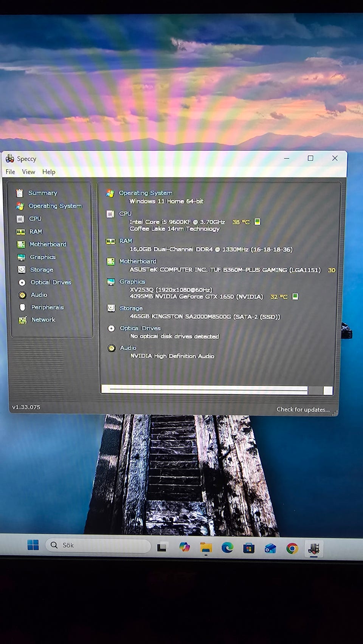Select Motherboard in the sidebar
The image size is (363, 644).
[x=48, y=244]
